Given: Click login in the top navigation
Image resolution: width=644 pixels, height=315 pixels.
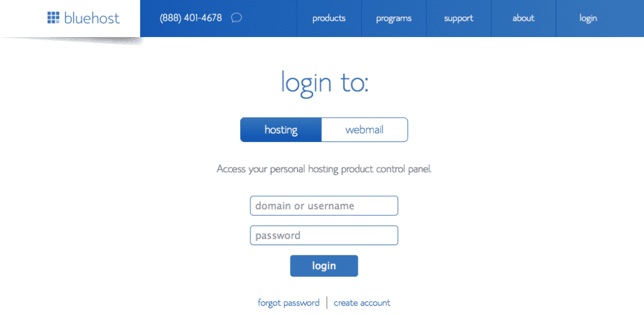Looking at the screenshot, I should click(x=588, y=18).
